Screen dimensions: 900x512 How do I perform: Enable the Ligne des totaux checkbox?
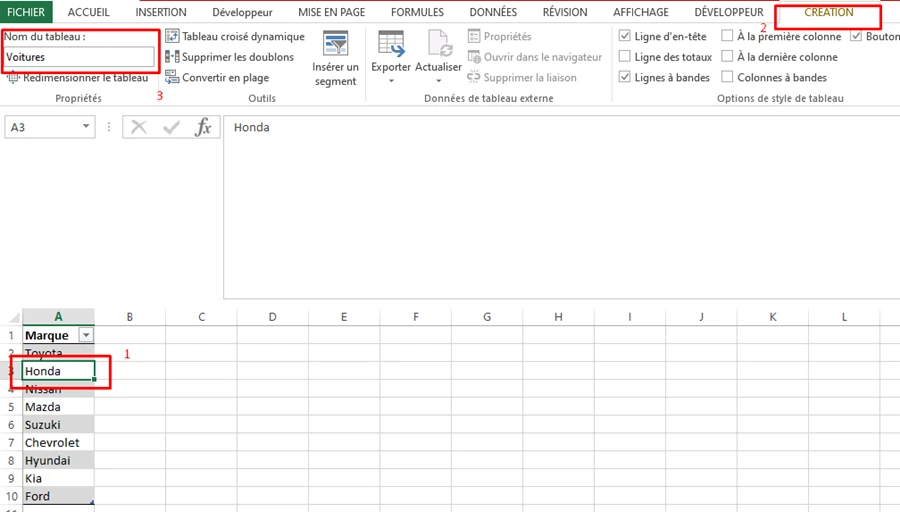point(625,57)
